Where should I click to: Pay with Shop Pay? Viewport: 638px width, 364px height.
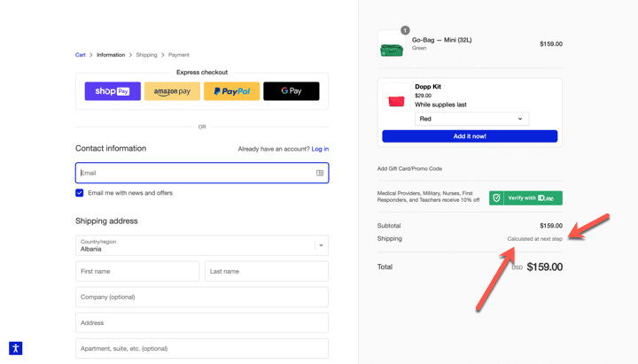click(x=113, y=91)
